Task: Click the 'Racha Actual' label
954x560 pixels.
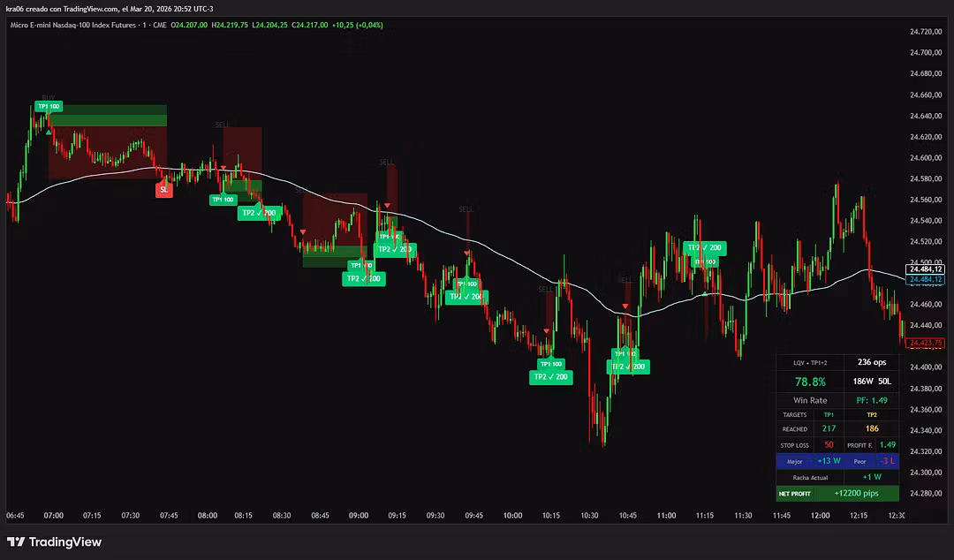Action: 810,477
